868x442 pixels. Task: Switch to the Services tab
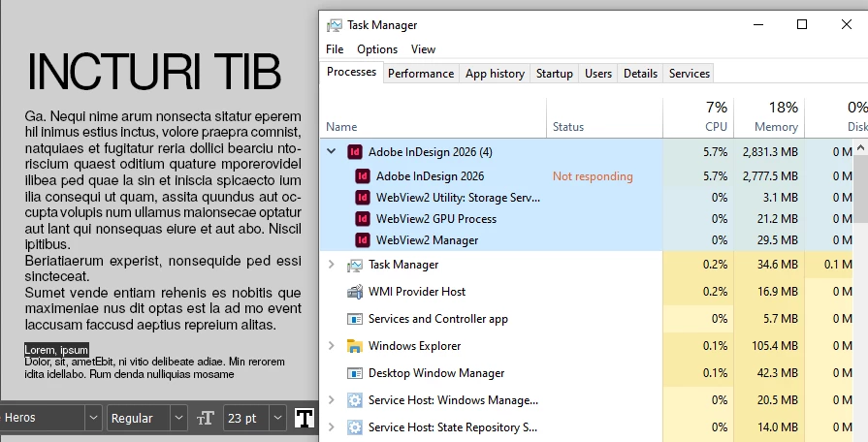690,74
